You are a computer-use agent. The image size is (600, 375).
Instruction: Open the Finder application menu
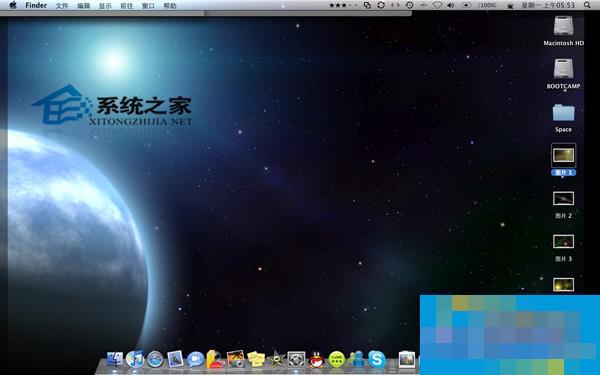coord(36,5)
